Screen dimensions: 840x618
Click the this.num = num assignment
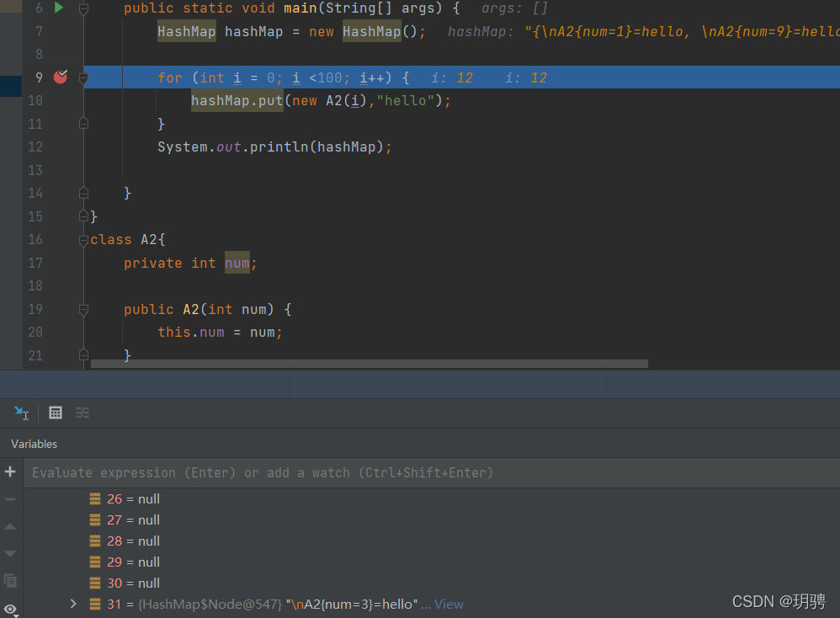click(x=220, y=333)
